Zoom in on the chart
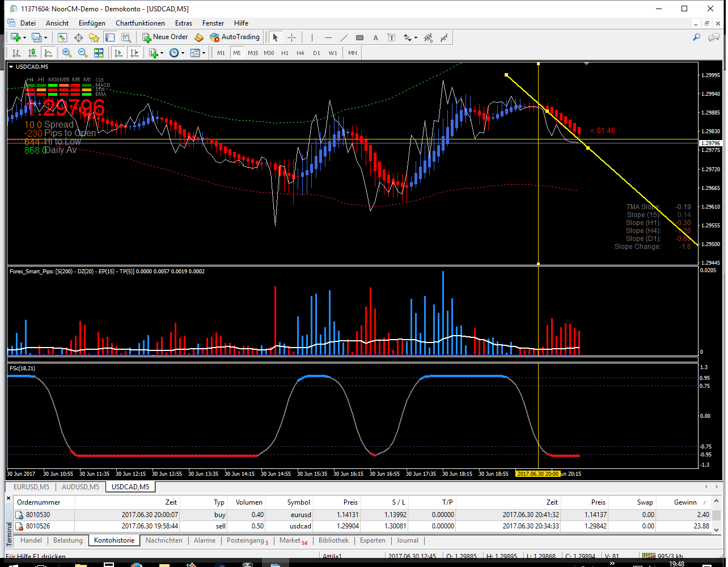The height and width of the screenshot is (567, 728). point(67,53)
